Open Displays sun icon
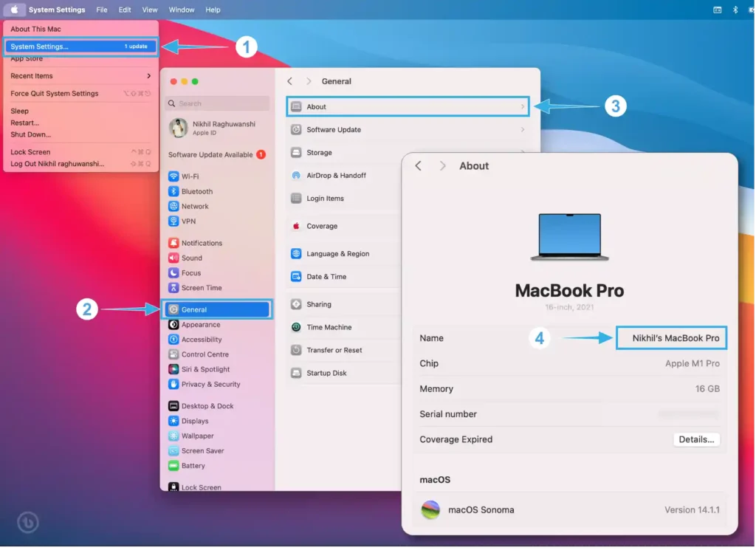Screen dimensions: 756x553 click(x=173, y=421)
